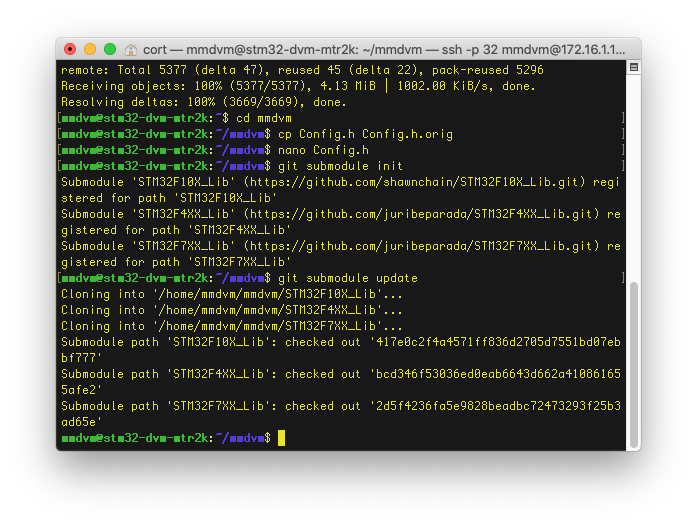Screen dimensions: 697x525
Task: Click the split pane icon above scrollbar
Action: (634, 68)
